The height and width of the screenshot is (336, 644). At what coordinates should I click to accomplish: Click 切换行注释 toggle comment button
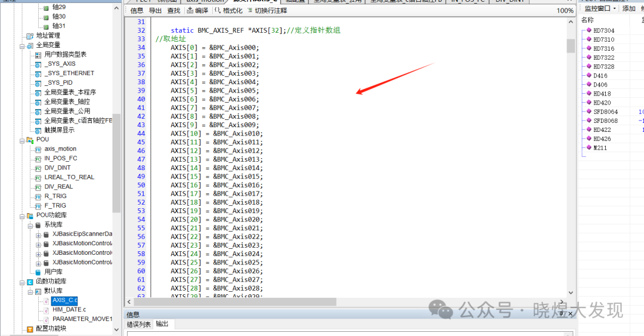(267, 11)
